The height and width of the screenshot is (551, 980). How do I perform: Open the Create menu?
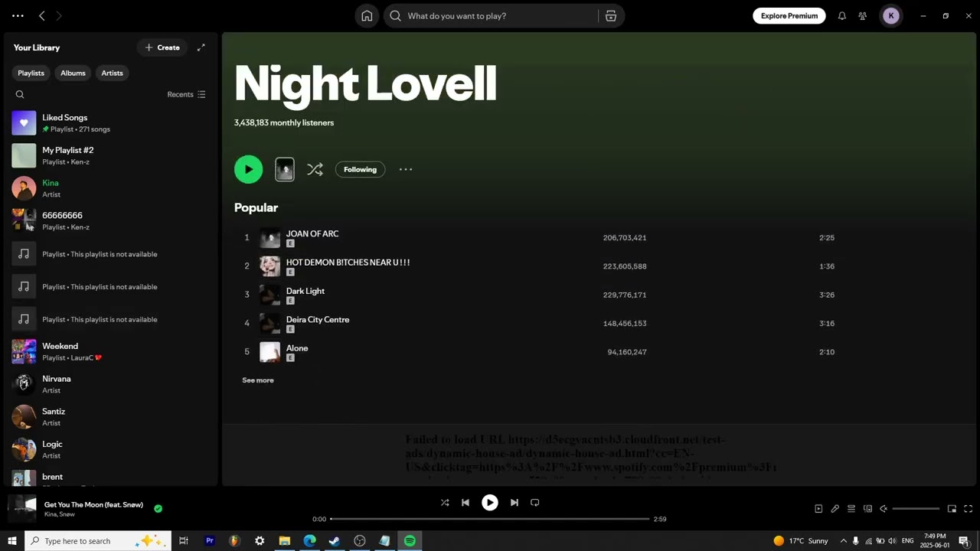[162, 47]
